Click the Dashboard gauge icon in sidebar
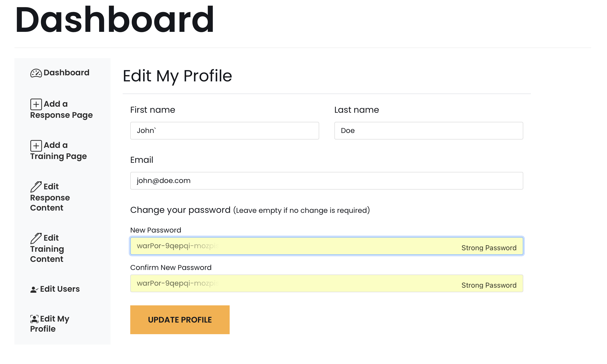The image size is (607, 364). pyautogui.click(x=36, y=73)
